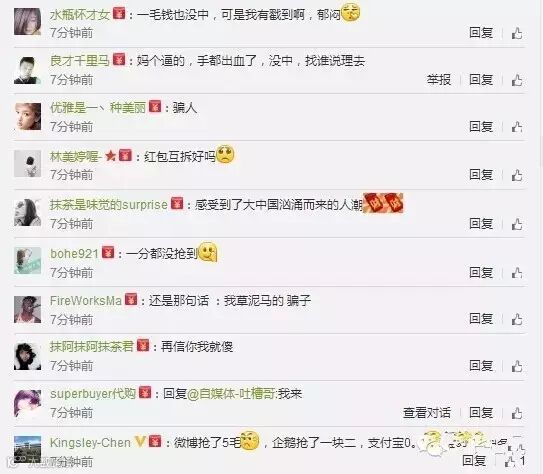Open 查看对话 for superbuyer代购's comment
Image resolution: width=543 pixels, height=474 pixels.
427,413
